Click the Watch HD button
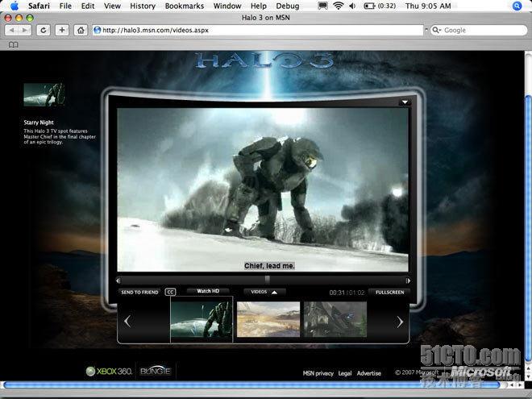Image resolution: width=532 pixels, height=399 pixels. point(208,291)
